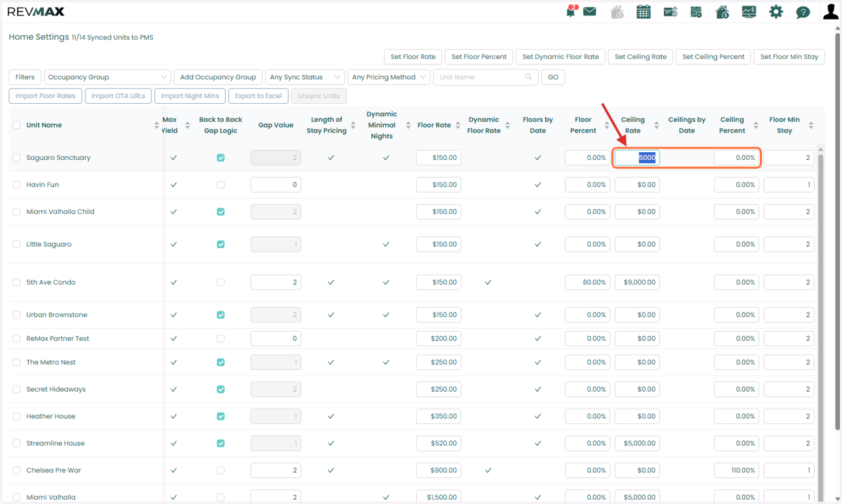Open the help question bubble icon
Image resolution: width=842 pixels, height=504 pixels.
(803, 13)
